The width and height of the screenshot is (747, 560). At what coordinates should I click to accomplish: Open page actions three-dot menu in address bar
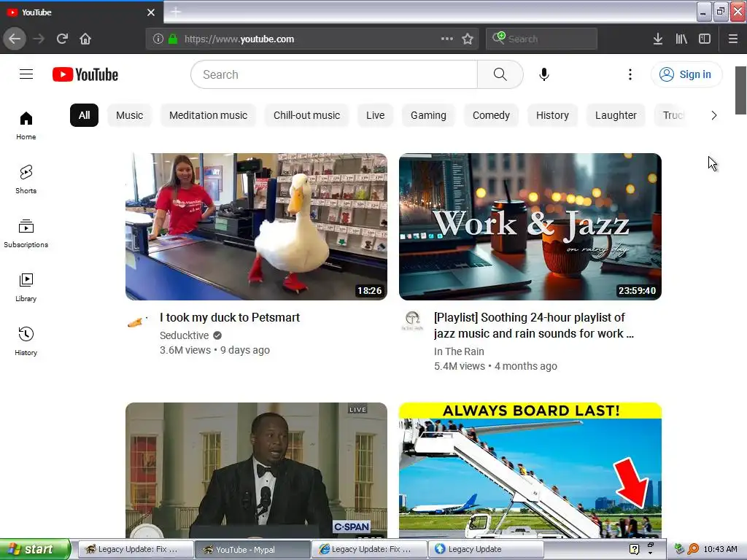447,39
